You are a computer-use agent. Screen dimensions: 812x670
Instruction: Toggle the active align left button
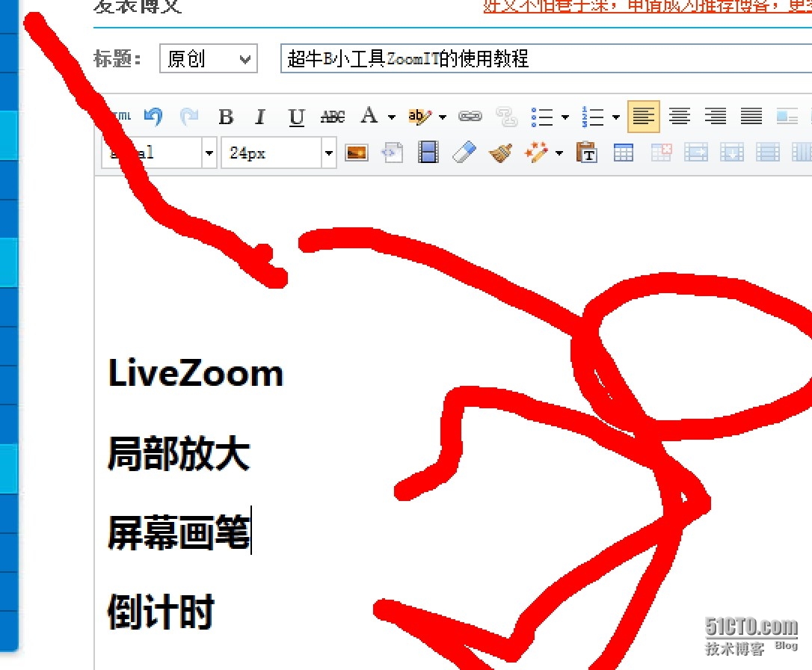[644, 117]
